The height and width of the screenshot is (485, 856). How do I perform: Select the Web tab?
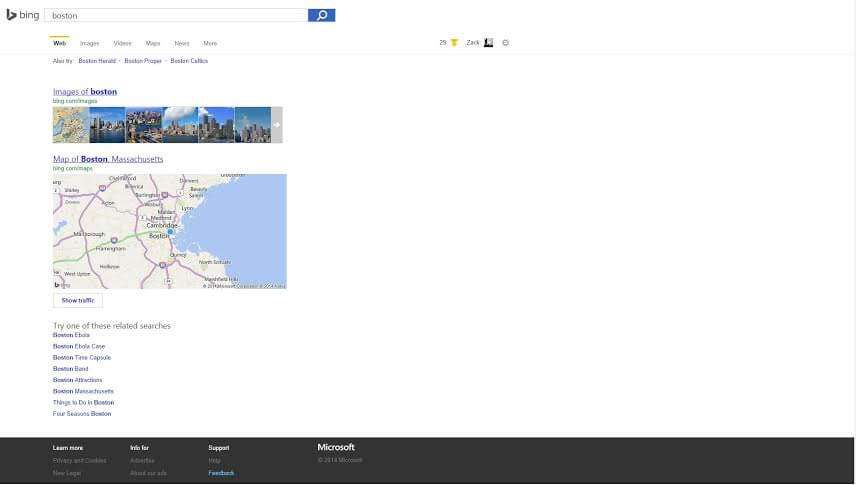[x=60, y=43]
